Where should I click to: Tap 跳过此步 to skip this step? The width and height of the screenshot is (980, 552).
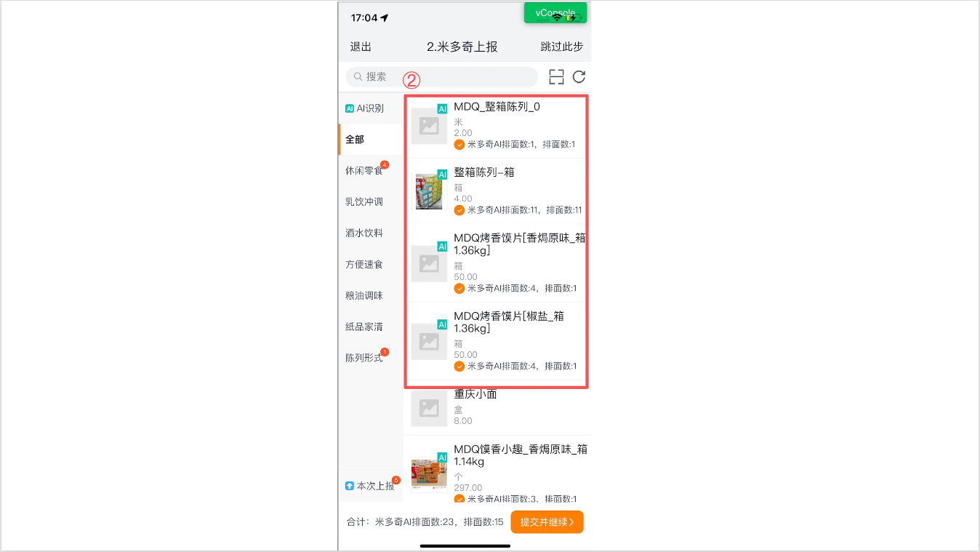pyautogui.click(x=562, y=47)
